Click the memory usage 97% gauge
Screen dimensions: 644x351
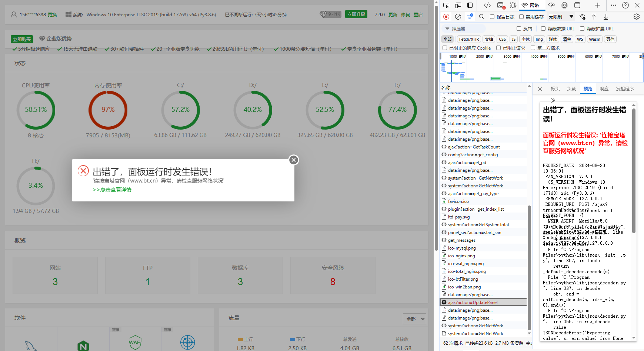(x=108, y=110)
